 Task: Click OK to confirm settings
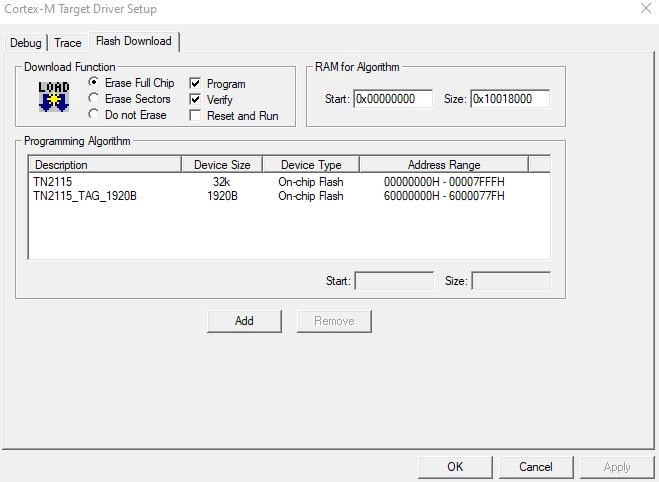455,467
